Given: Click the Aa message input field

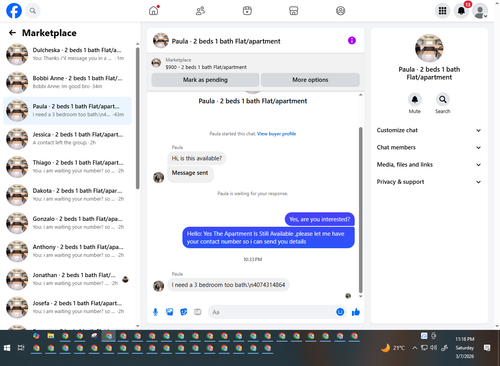Looking at the screenshot, I should coord(272,312).
